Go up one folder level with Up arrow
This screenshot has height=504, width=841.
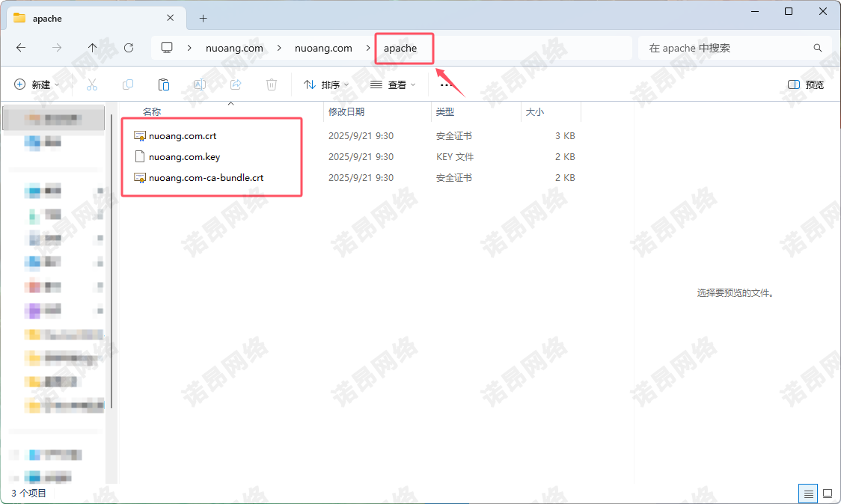(93, 48)
